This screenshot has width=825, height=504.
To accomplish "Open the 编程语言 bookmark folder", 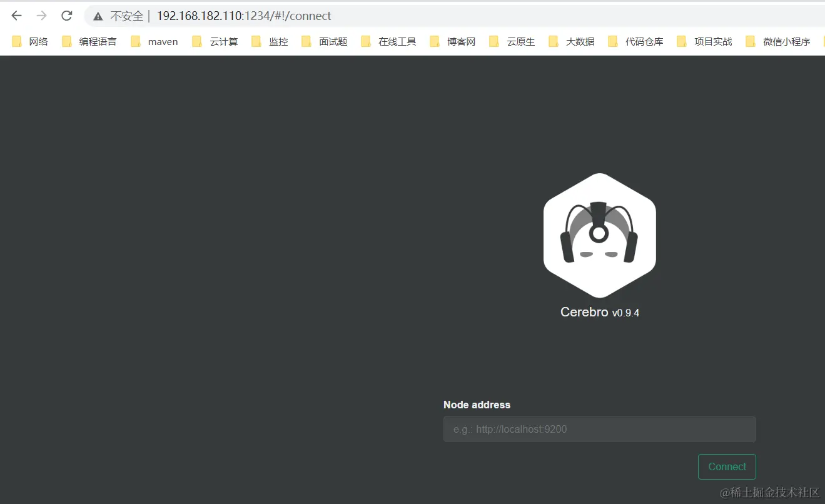I will click(x=89, y=41).
